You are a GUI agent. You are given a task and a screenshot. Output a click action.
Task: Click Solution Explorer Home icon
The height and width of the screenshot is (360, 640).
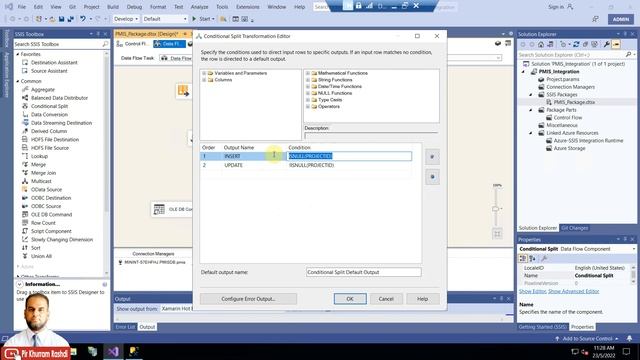click(541, 44)
